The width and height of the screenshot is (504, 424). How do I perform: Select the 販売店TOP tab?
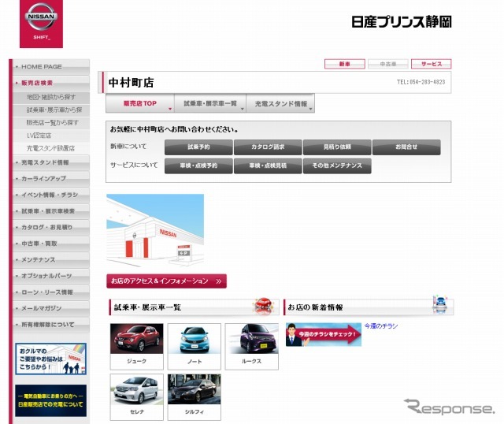pyautogui.click(x=140, y=103)
